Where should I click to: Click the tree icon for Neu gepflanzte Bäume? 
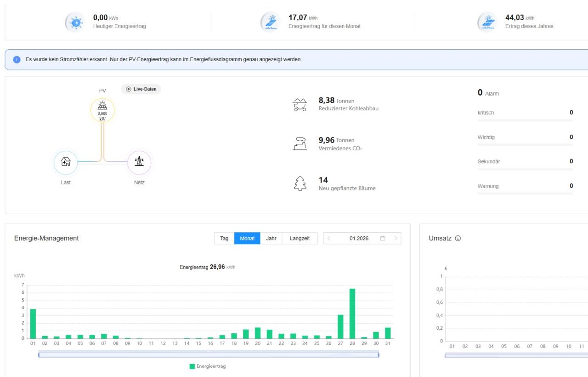pos(300,183)
